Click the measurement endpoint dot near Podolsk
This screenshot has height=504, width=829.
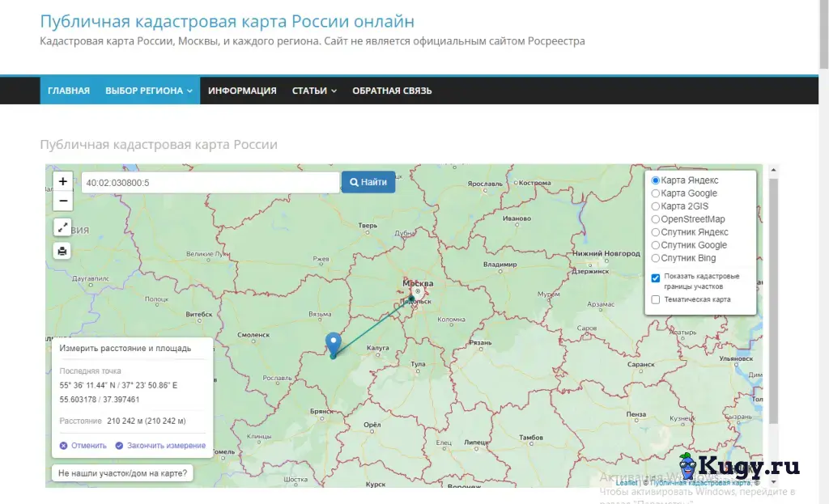(x=411, y=299)
